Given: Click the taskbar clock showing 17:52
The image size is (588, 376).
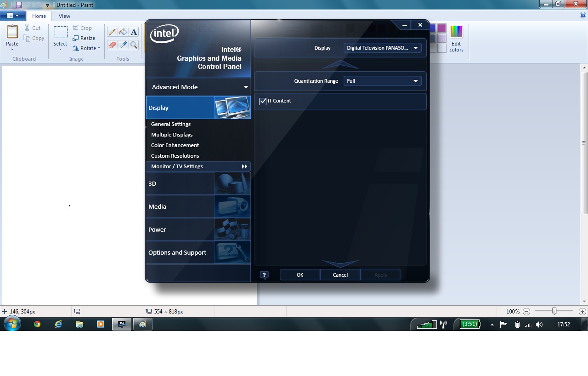Looking at the screenshot, I should [x=564, y=325].
